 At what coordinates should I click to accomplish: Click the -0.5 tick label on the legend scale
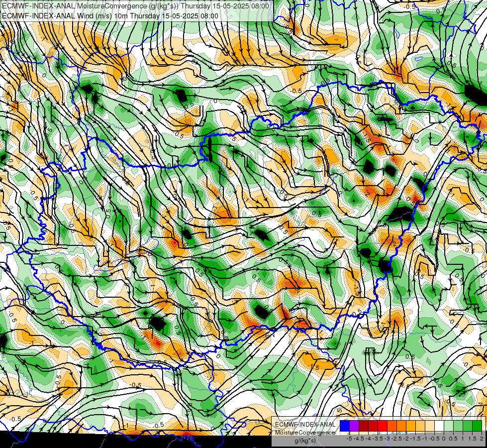tap(434, 439)
